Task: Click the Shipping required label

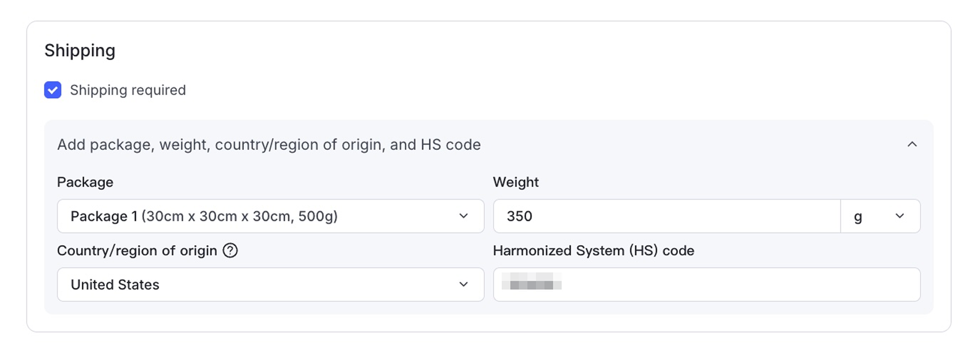Action: [128, 90]
